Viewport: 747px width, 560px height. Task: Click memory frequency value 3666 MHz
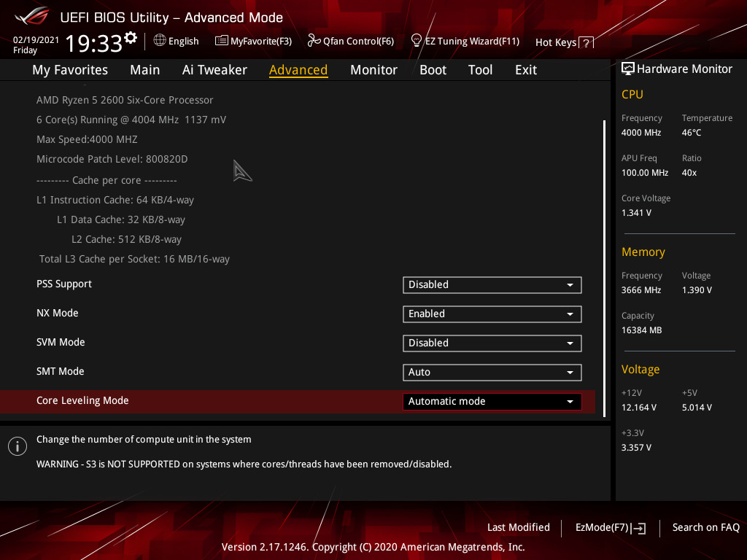(640, 290)
